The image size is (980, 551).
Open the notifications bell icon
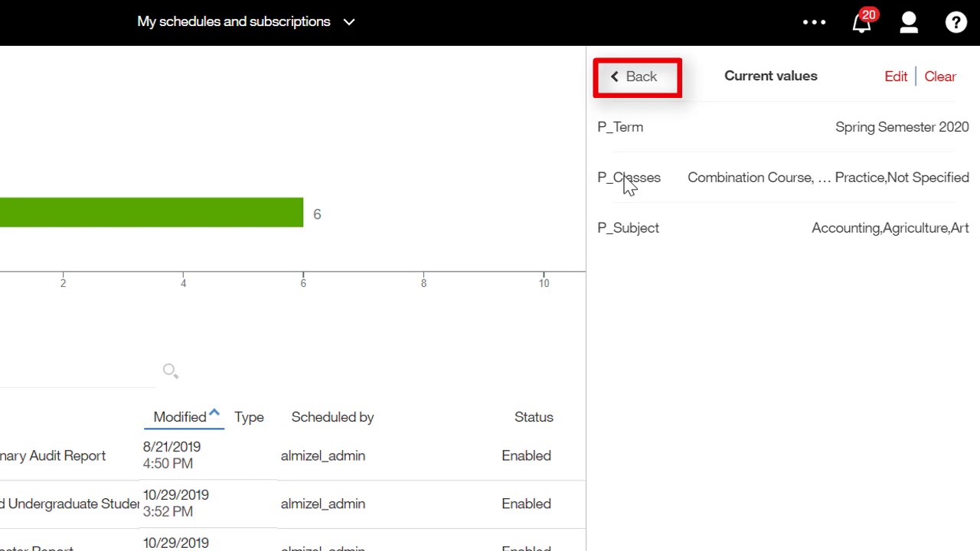click(862, 22)
